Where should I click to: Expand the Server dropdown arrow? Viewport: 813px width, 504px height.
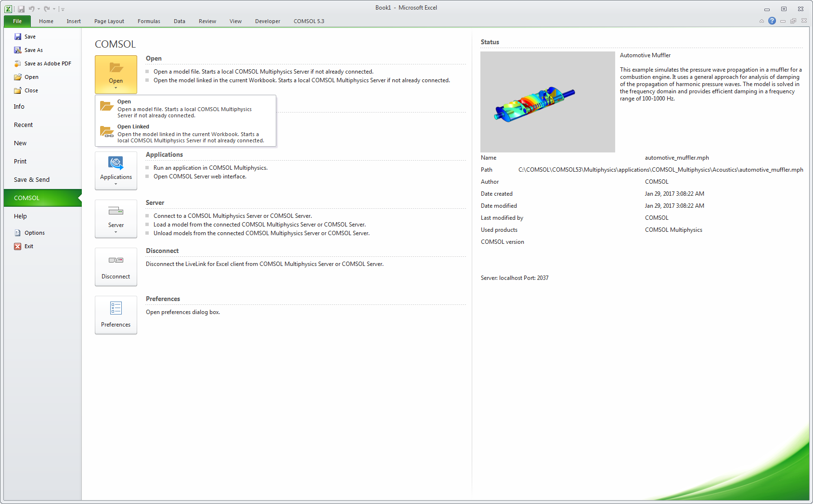[x=116, y=232]
